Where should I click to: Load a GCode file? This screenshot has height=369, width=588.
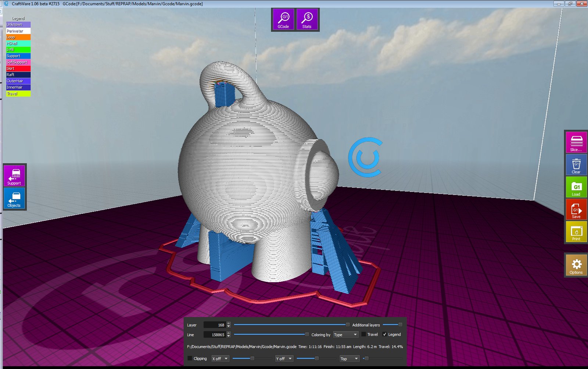pos(576,187)
